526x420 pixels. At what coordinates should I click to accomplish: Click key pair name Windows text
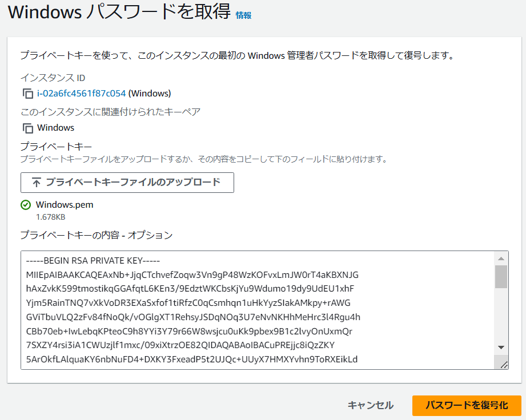tap(56, 128)
